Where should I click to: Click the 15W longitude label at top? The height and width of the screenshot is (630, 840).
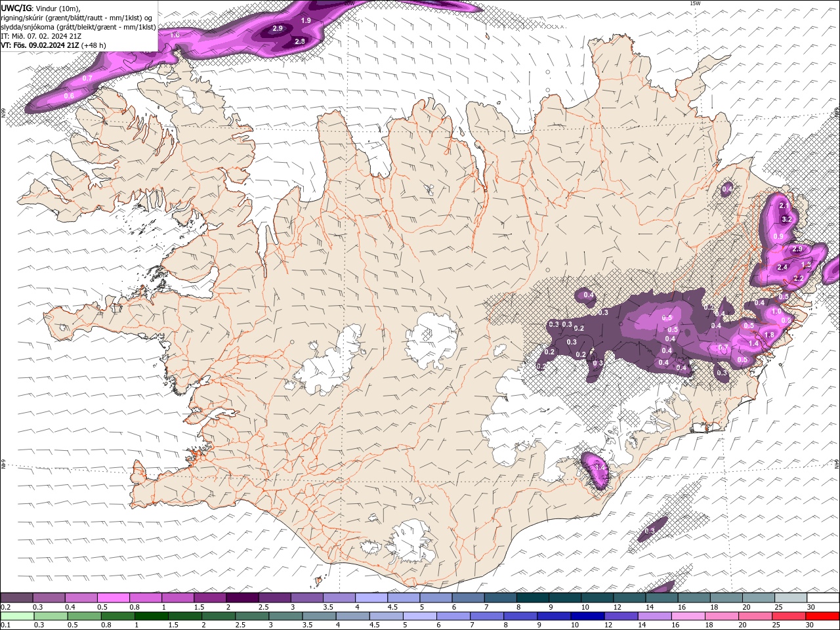point(695,3)
